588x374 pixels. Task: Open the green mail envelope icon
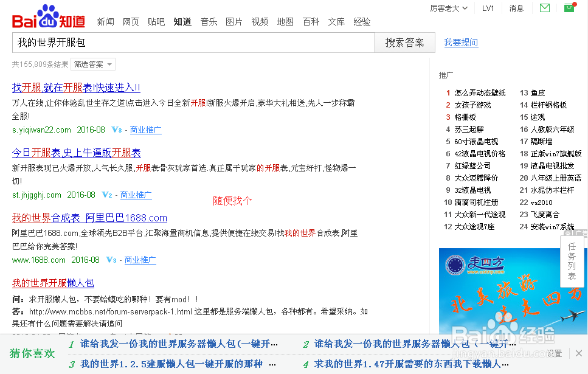[544, 8]
